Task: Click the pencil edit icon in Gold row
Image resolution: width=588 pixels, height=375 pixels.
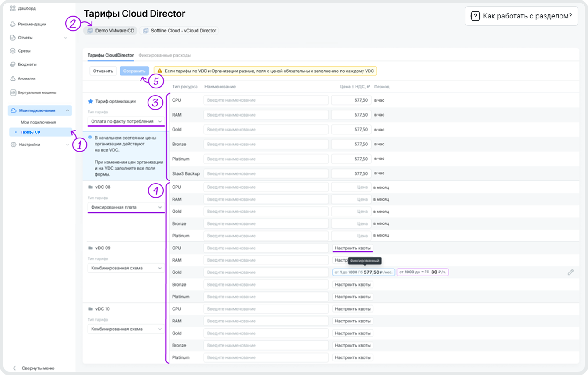Action: tap(570, 272)
